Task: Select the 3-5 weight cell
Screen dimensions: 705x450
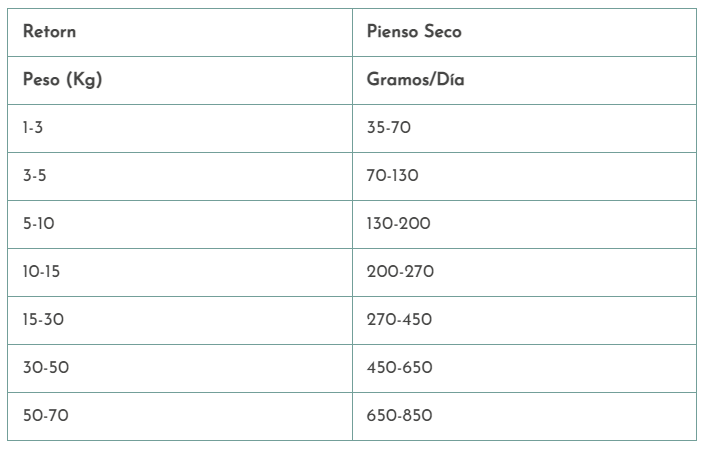Action: [x=180, y=176]
